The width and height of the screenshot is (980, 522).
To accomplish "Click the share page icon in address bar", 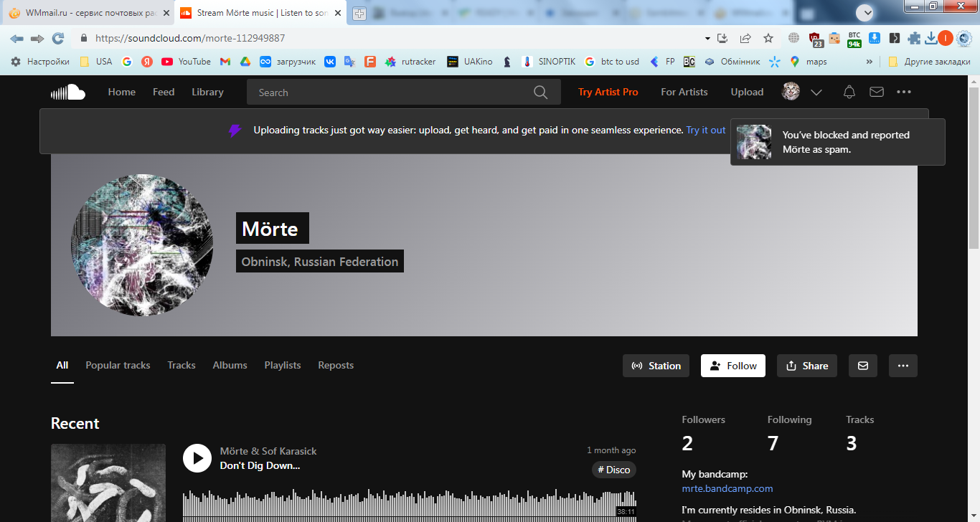I will coord(745,38).
